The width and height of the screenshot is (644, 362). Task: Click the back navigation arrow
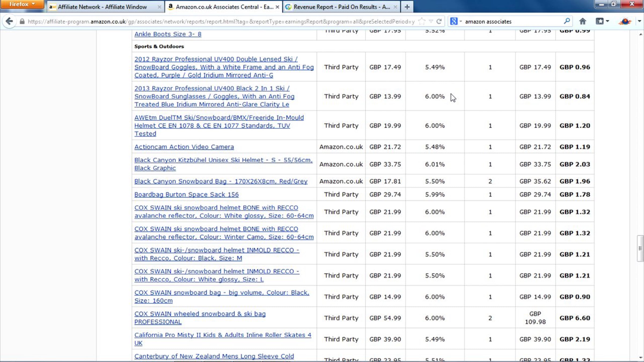click(9, 21)
